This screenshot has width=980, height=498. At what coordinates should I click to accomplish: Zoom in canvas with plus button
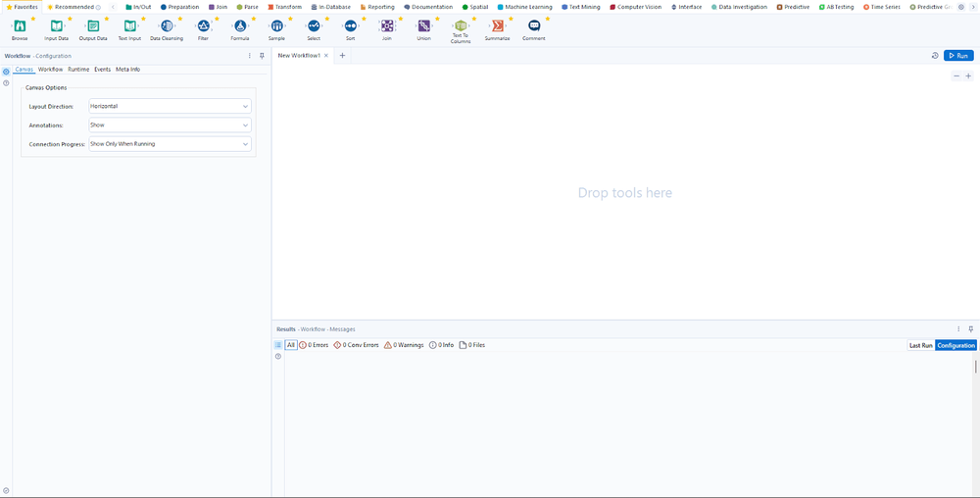[x=968, y=75]
